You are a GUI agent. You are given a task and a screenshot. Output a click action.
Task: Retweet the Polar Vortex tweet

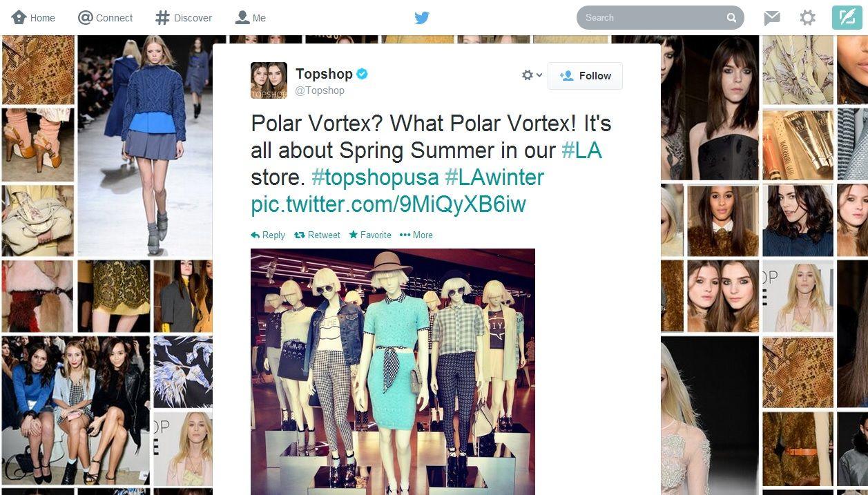tap(317, 235)
